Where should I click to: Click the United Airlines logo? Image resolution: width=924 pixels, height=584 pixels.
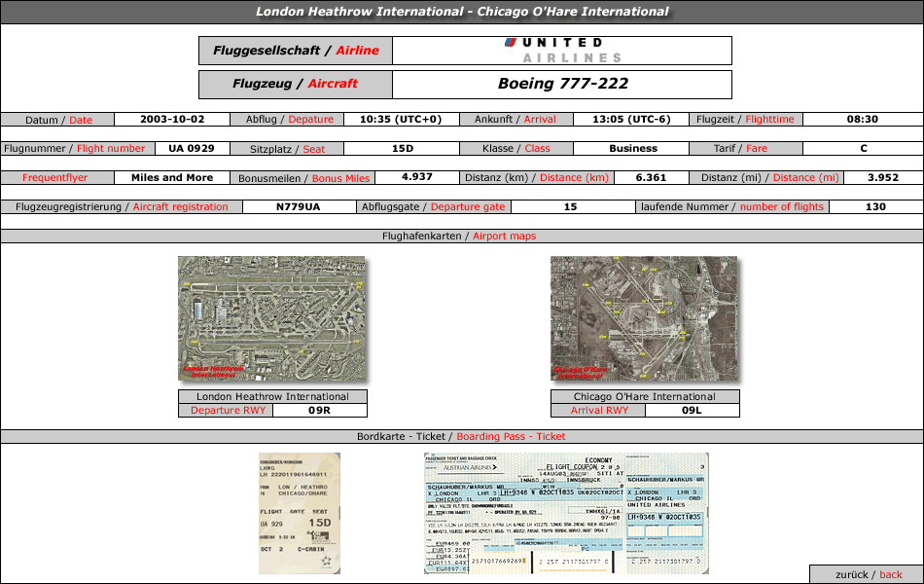click(562, 50)
